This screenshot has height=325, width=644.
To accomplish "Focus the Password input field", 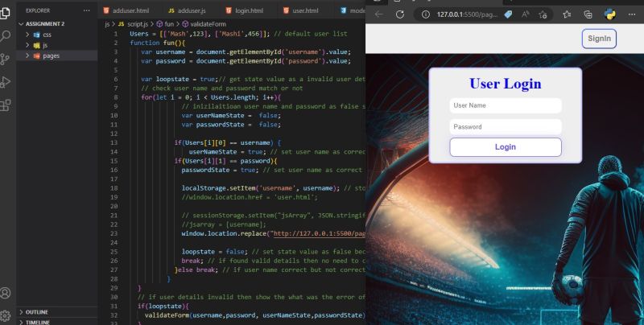I will point(506,127).
